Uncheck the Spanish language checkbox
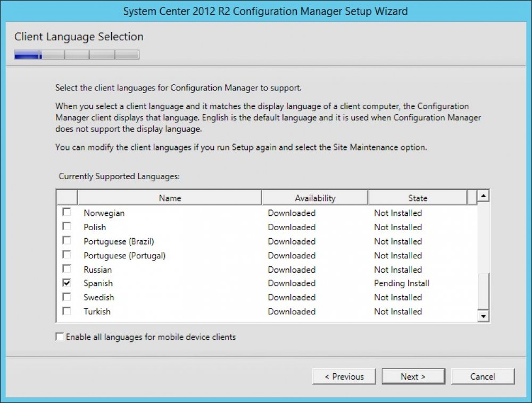Screen dimensions: 532x403 tap(67, 283)
